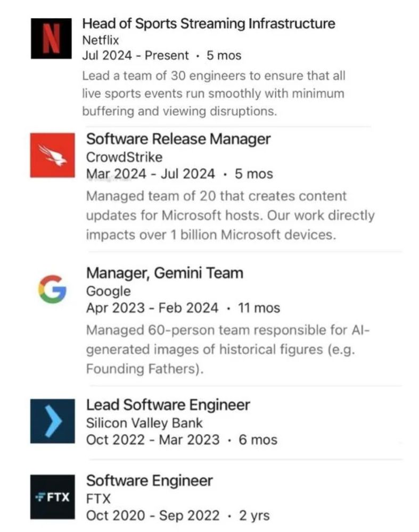The width and height of the screenshot is (419, 532).
Task: Open Manager, Gemini Team position
Action: point(165,273)
